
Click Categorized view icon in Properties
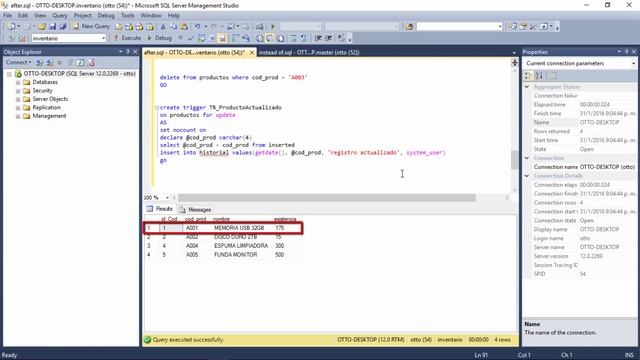point(528,76)
